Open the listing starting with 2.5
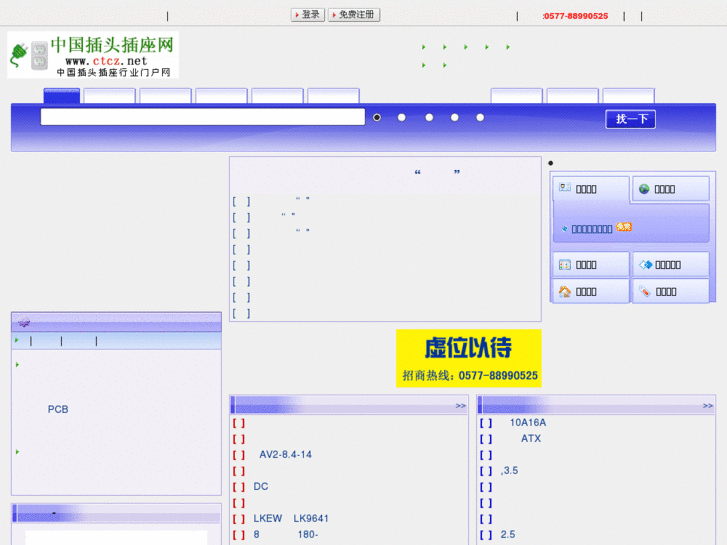 (x=508, y=534)
